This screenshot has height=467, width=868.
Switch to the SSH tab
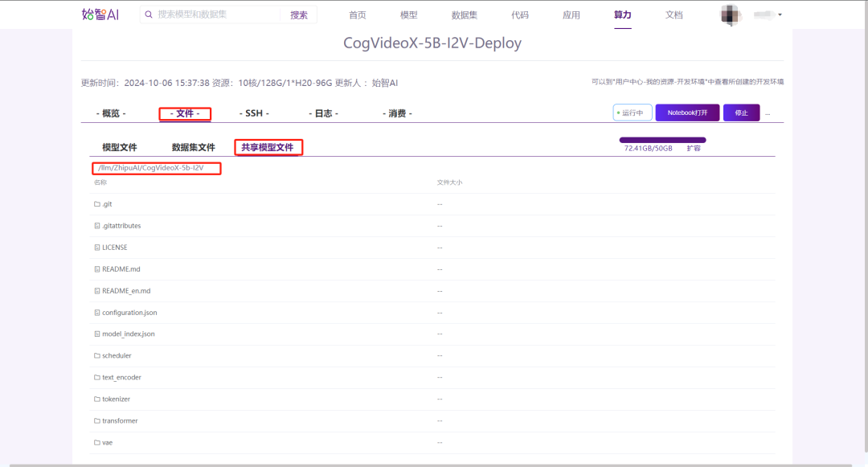(x=254, y=113)
